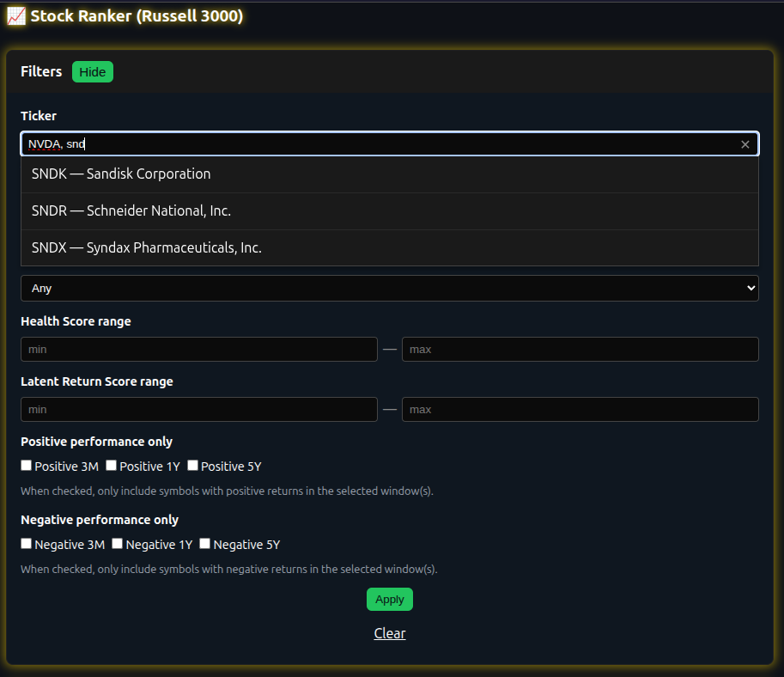This screenshot has width=784, height=677.
Task: Enable the Positive 3M checkbox
Action: (26, 465)
